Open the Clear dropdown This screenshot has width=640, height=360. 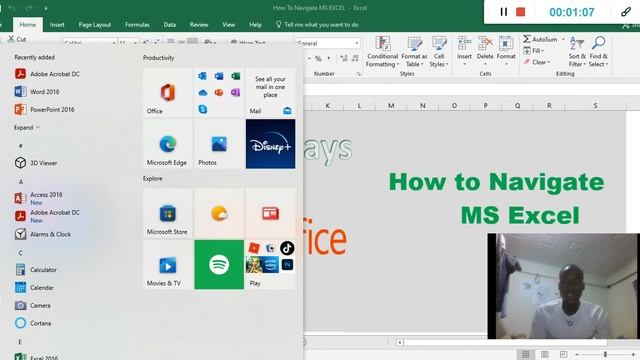point(537,62)
